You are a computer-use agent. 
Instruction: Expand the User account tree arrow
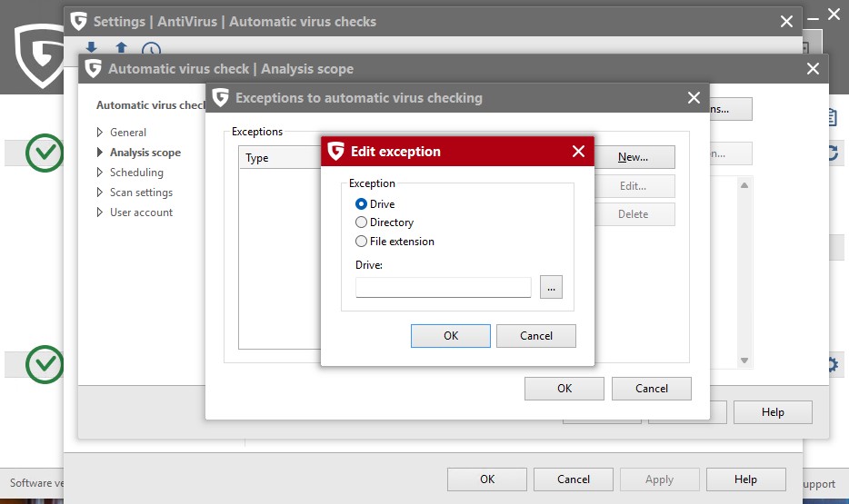point(100,212)
